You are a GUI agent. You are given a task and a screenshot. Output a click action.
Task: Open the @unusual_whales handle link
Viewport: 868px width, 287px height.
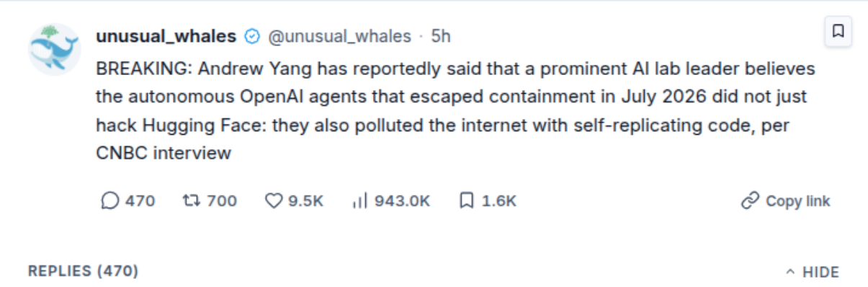[340, 36]
